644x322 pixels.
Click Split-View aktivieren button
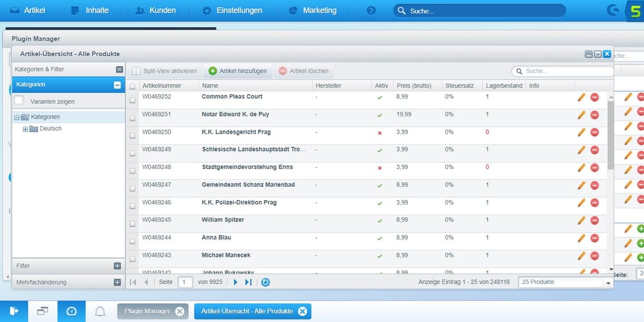(164, 71)
